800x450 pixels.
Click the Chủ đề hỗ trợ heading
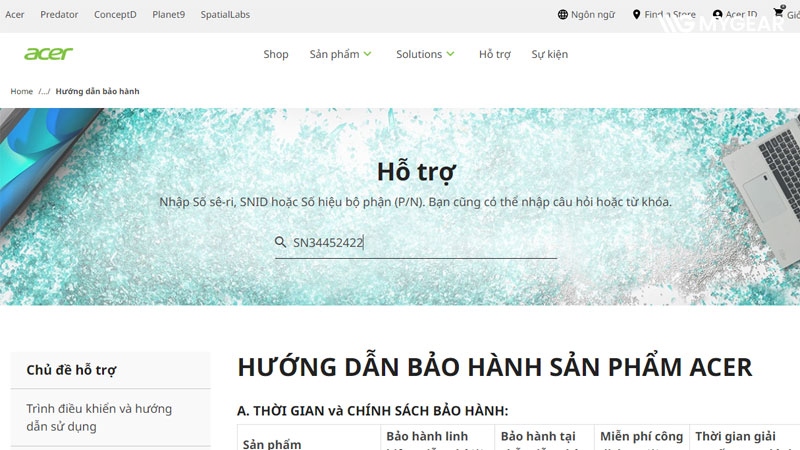pyautogui.click(x=71, y=370)
